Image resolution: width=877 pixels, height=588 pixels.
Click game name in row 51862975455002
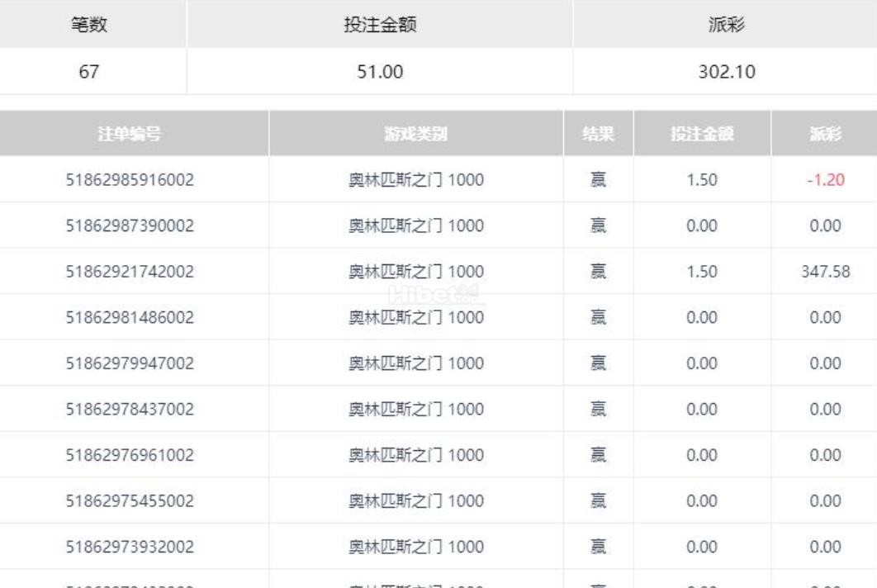(x=416, y=500)
